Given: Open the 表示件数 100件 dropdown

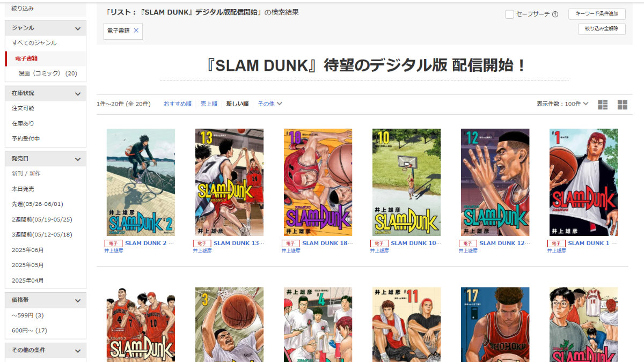Looking at the screenshot, I should (x=562, y=104).
